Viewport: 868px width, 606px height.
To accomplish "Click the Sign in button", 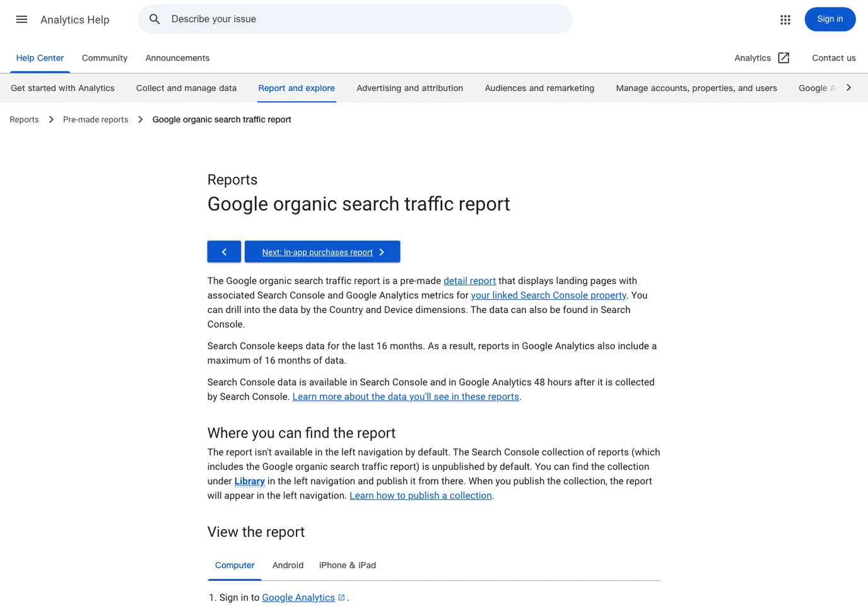I will click(830, 20).
